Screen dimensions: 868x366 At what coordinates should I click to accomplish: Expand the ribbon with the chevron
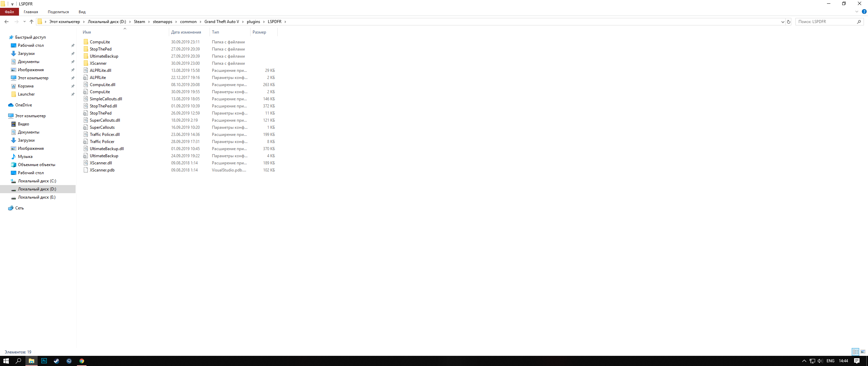coord(857,12)
